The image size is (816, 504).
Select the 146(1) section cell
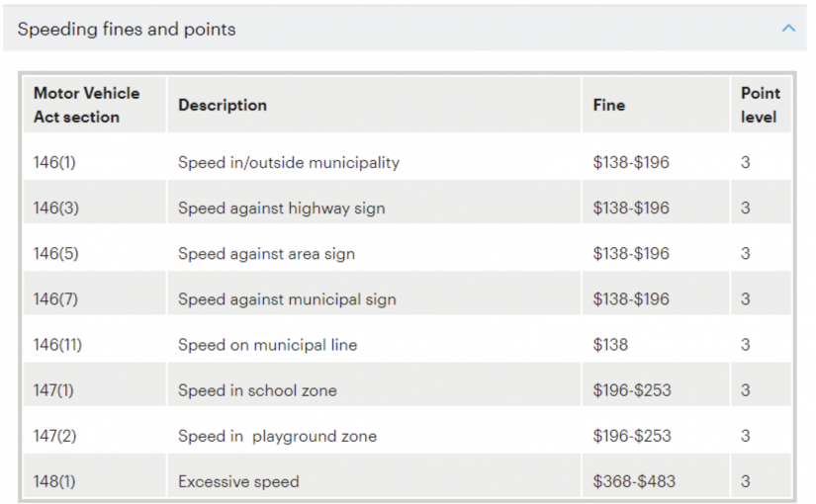pyautogui.click(x=54, y=162)
